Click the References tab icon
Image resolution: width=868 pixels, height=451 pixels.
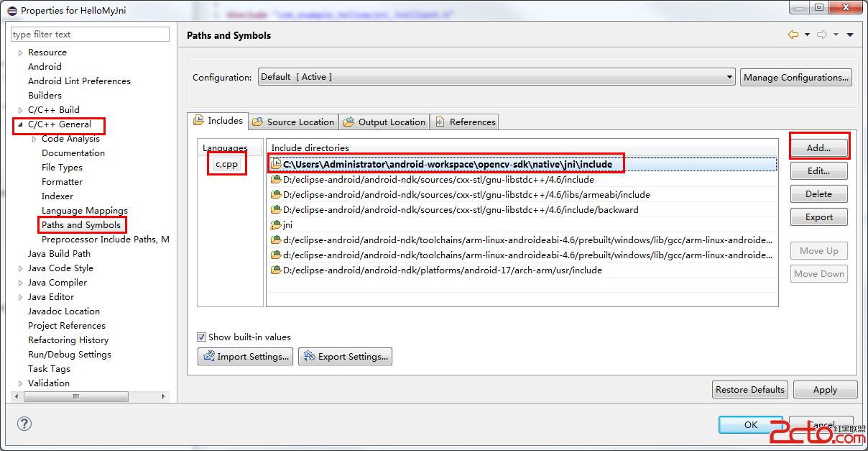(x=440, y=122)
